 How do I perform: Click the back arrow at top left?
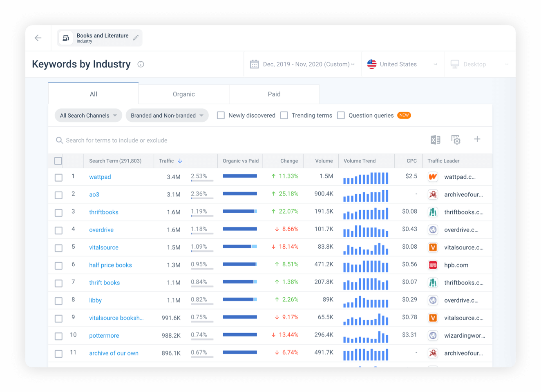[x=38, y=38]
